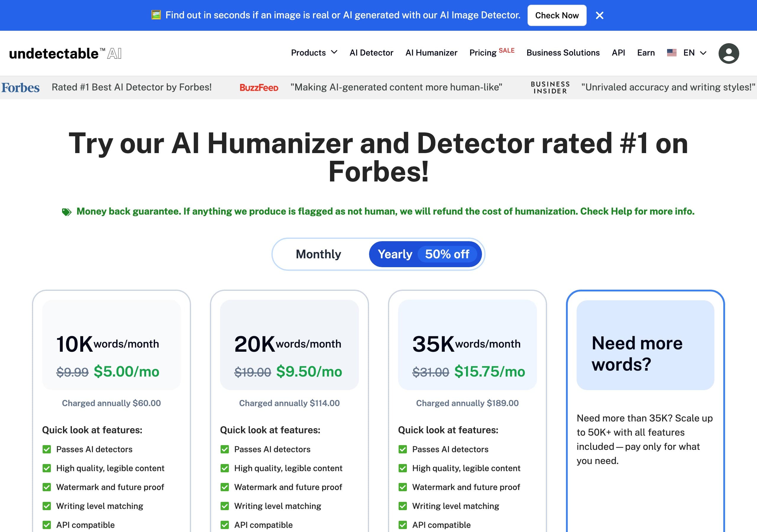
Task: Click the Check Now button
Action: [557, 15]
